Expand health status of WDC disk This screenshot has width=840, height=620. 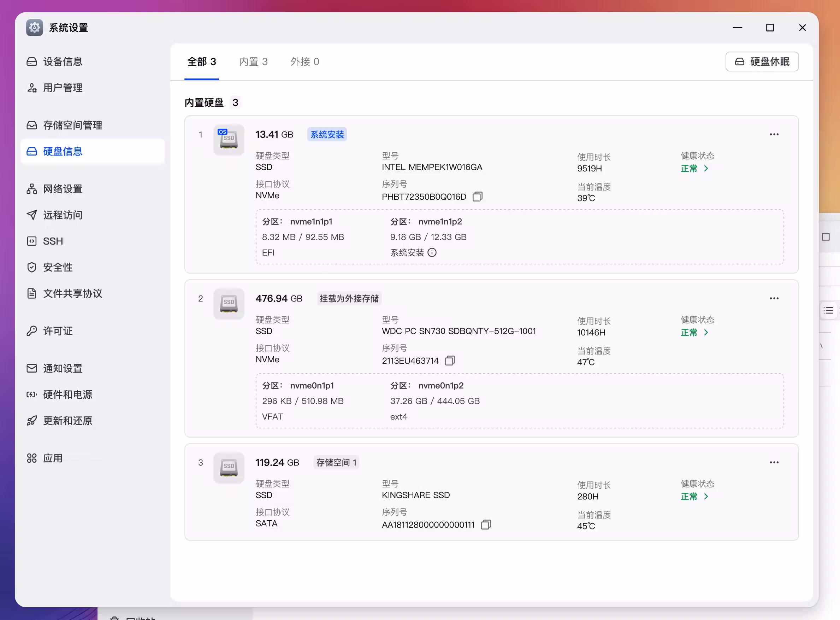tap(694, 333)
